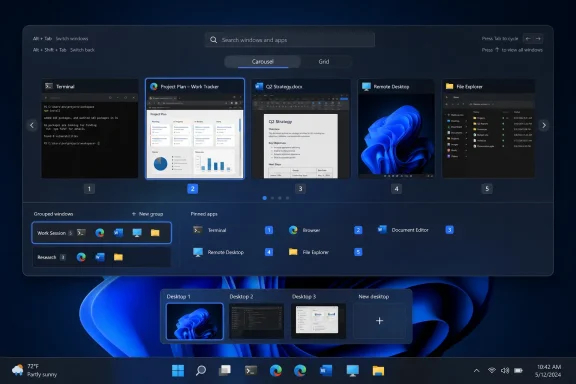Jump to second carousel page dot

[x=272, y=198]
